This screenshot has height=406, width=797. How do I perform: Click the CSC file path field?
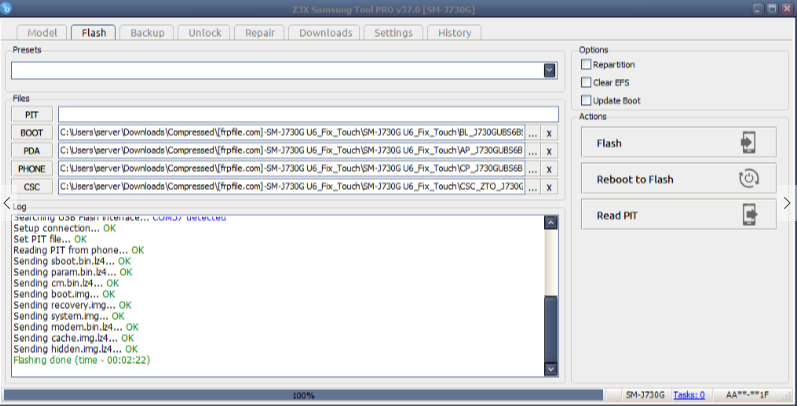coord(291,187)
